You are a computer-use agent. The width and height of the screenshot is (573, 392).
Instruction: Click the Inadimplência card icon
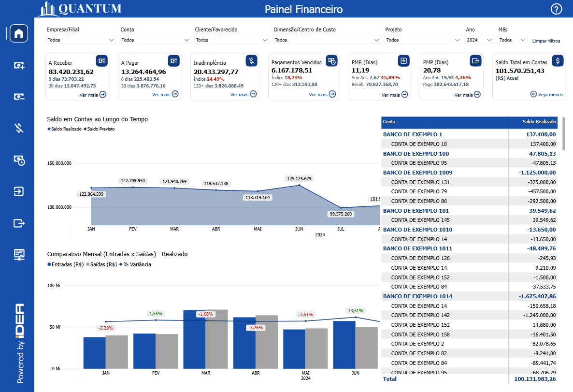coord(251,60)
